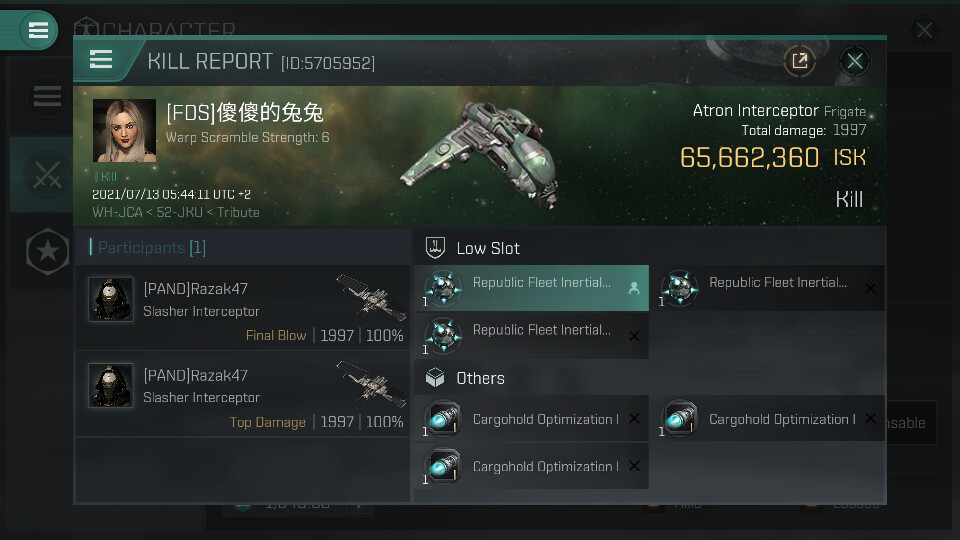Image resolution: width=960 pixels, height=540 pixels.
Task: Open Razak47's Final Blow participant row
Action: (x=243, y=308)
